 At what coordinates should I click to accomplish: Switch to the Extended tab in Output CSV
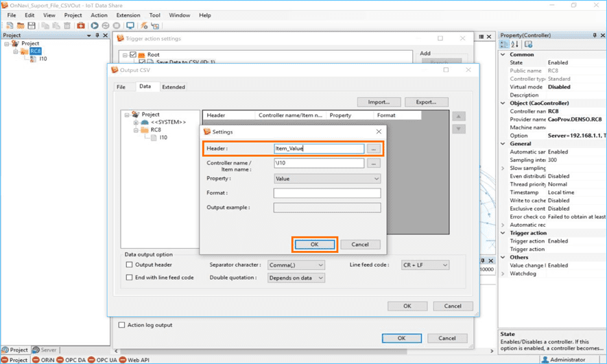174,87
